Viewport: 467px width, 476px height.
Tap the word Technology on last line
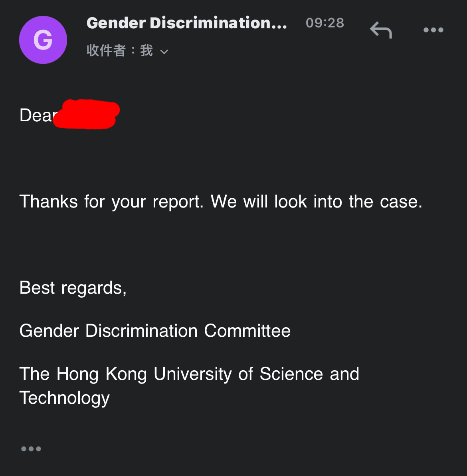(64, 398)
